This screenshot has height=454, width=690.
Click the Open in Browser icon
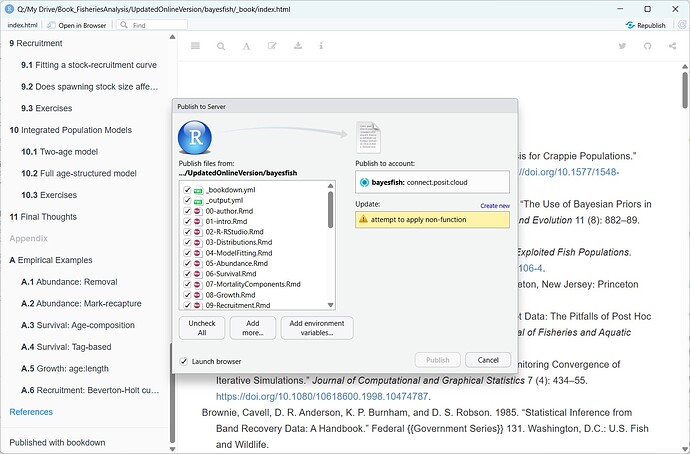51,24
